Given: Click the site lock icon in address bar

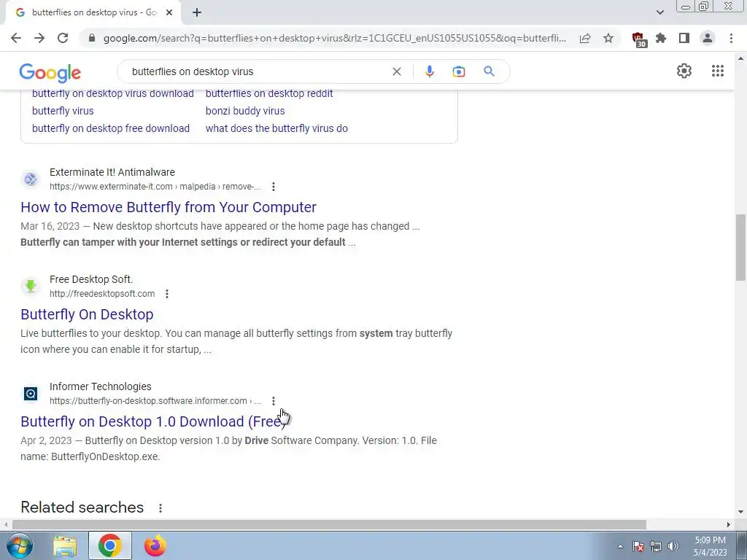Looking at the screenshot, I should click(x=92, y=38).
